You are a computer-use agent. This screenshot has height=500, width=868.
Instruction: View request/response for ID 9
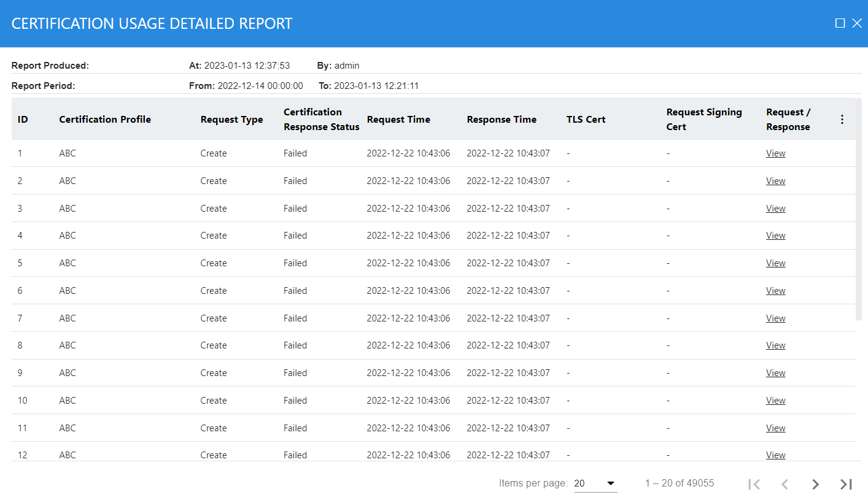click(775, 373)
